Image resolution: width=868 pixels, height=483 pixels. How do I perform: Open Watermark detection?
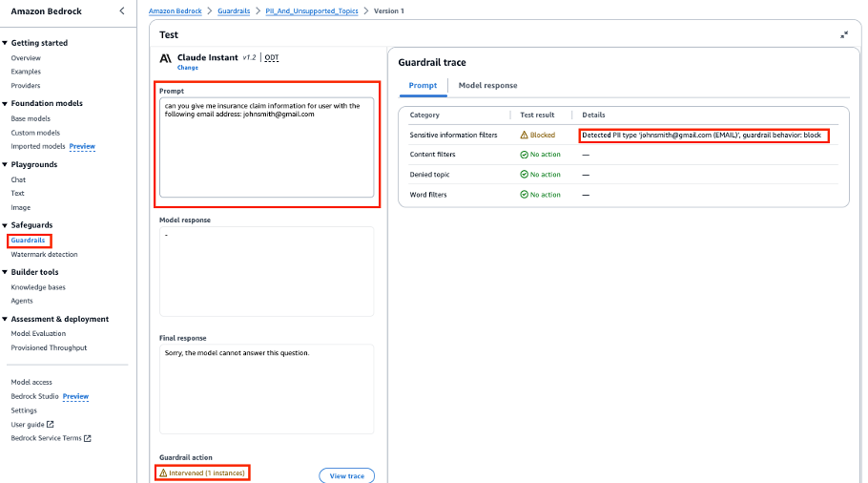point(44,254)
